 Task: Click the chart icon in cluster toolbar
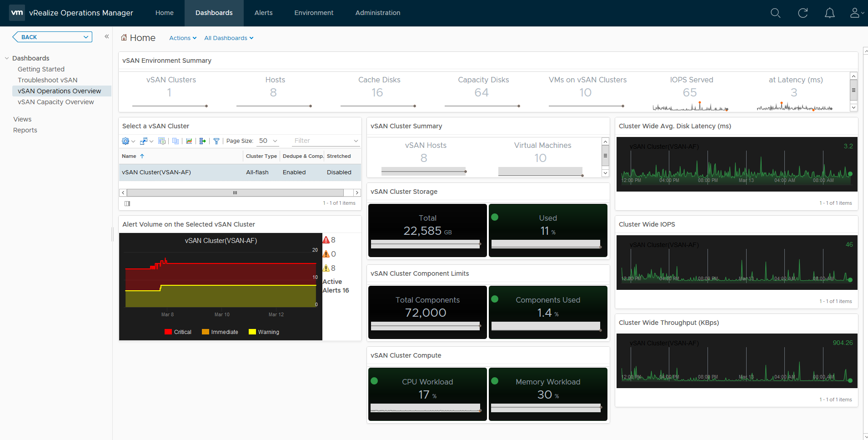point(189,141)
